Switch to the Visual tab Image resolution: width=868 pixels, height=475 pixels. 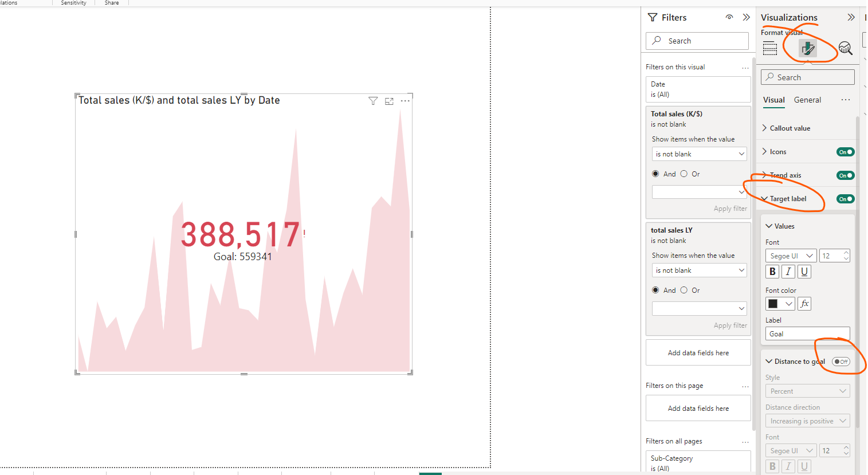pos(774,100)
